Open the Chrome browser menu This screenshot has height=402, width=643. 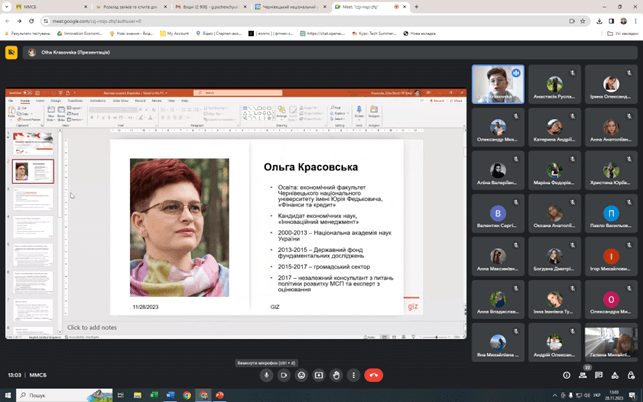pyautogui.click(x=634, y=20)
